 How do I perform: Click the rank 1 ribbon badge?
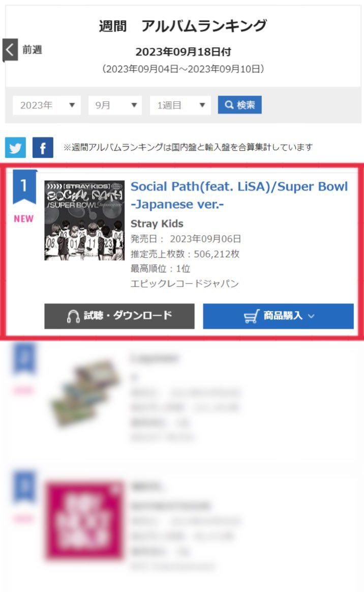pyautogui.click(x=24, y=187)
